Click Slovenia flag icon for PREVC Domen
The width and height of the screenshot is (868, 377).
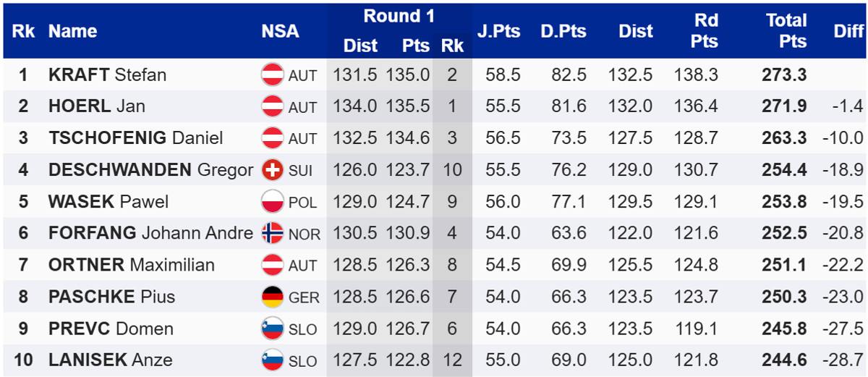coord(272,329)
